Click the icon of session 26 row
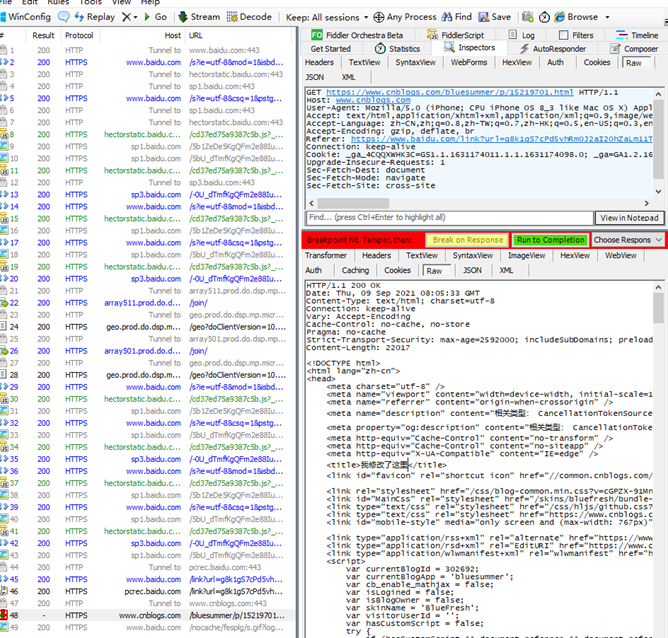 (x=4, y=351)
